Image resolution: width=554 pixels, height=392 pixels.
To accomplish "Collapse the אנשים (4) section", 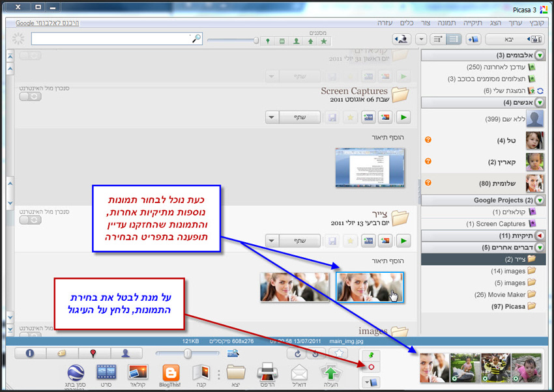I will point(540,103).
